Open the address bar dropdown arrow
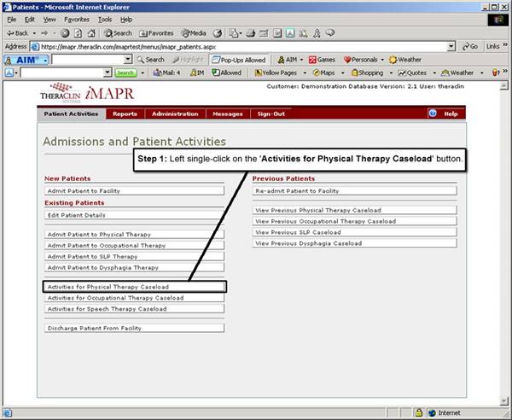 tap(451, 46)
